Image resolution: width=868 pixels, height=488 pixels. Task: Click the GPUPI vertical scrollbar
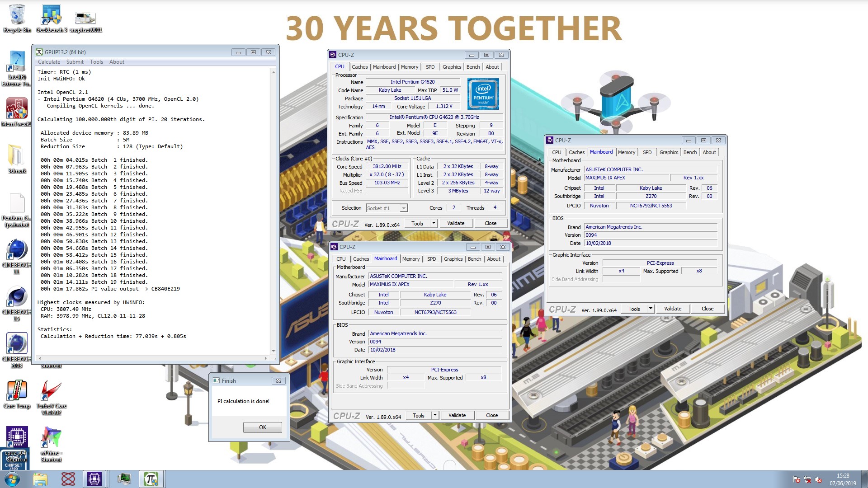click(274, 211)
